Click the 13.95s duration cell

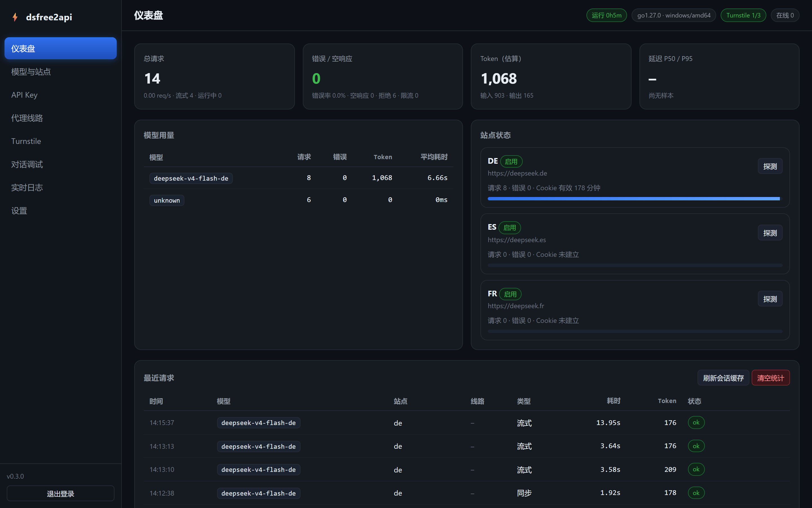point(608,423)
